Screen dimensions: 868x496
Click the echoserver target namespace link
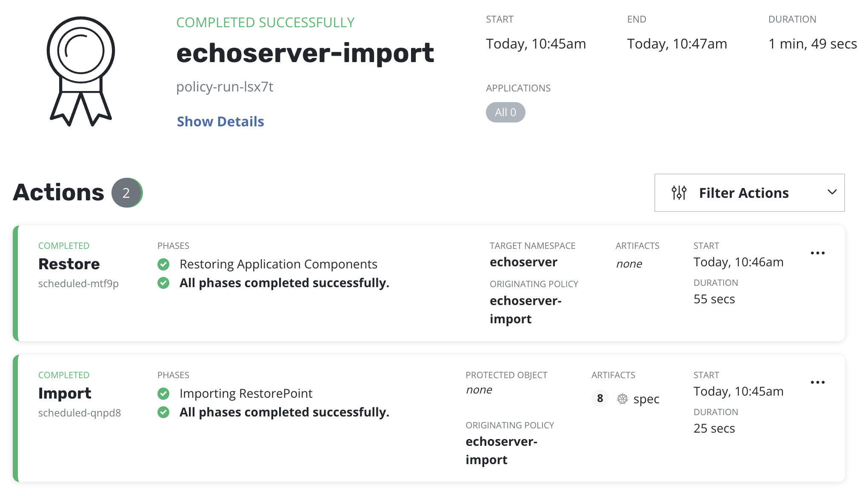[523, 262]
